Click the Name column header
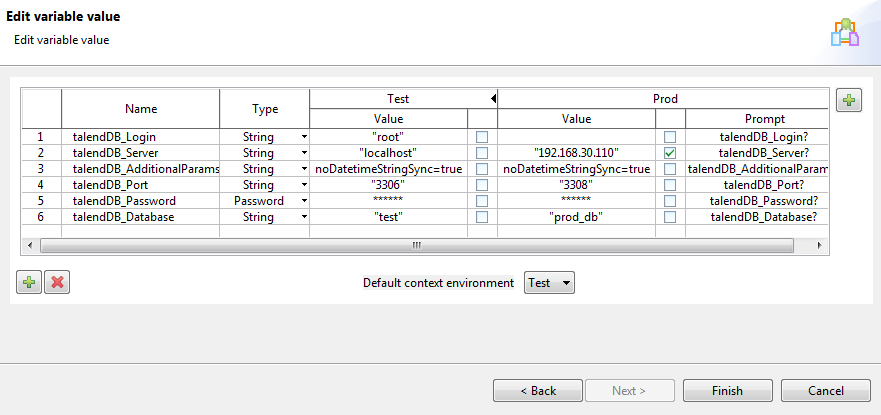 [x=141, y=109]
